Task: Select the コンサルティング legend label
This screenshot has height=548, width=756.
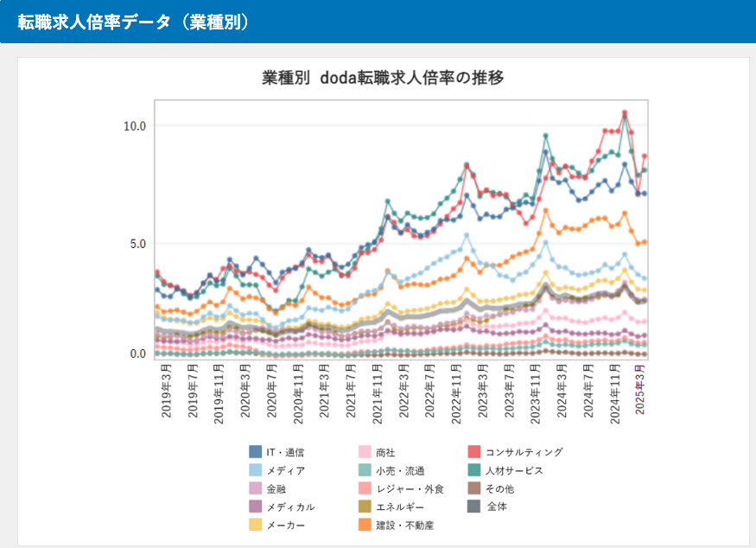Action: pos(524,452)
